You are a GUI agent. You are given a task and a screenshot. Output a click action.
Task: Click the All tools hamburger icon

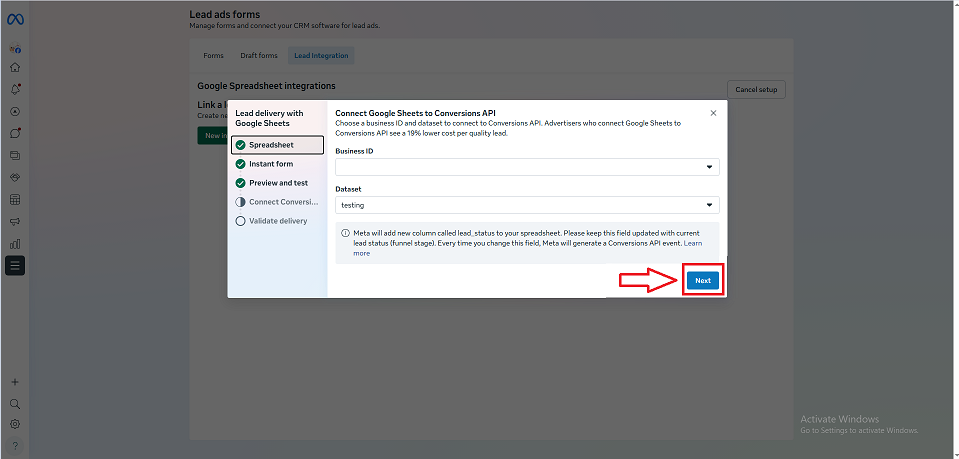15,265
